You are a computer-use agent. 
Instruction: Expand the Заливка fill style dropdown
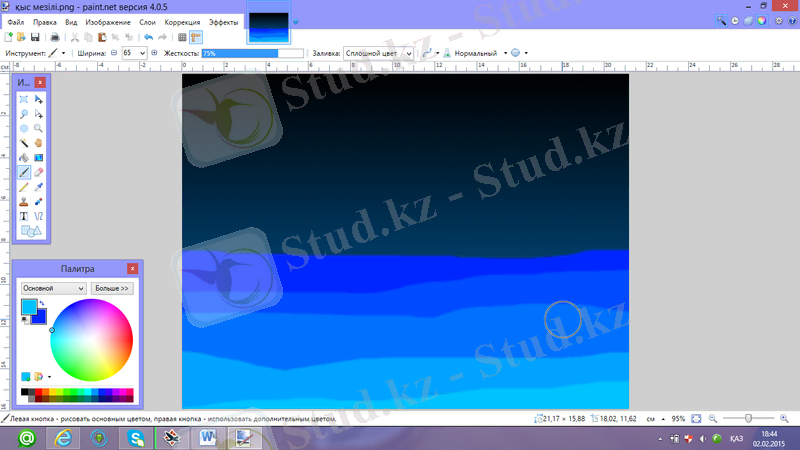[410, 52]
